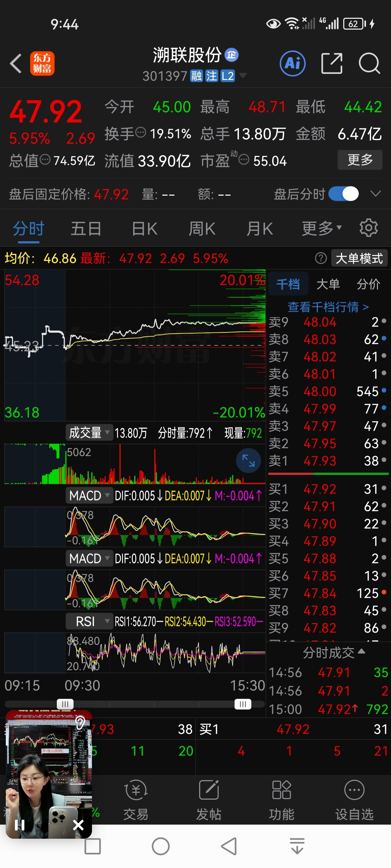Open the 更多 chart period dropdown
This screenshot has height=868, width=391.
click(322, 228)
